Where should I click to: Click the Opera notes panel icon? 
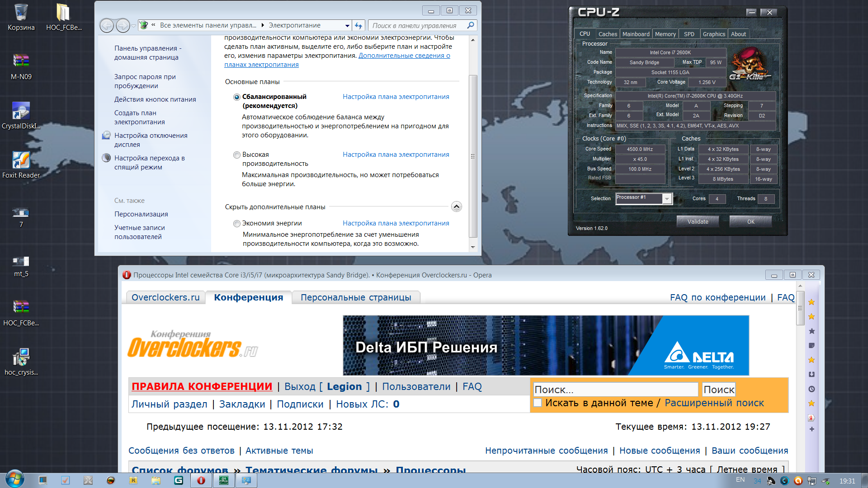coord(811,346)
